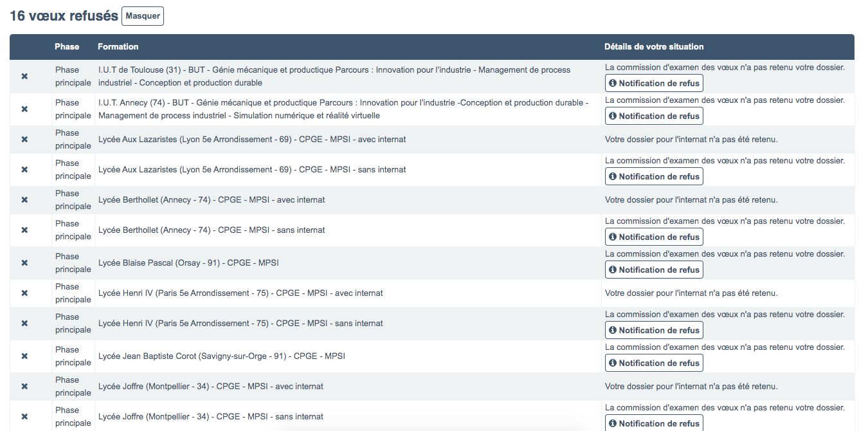This screenshot has height=431, width=868.
Task: Click the X icon for I.U.T de Toulouse row
Action: (x=24, y=77)
